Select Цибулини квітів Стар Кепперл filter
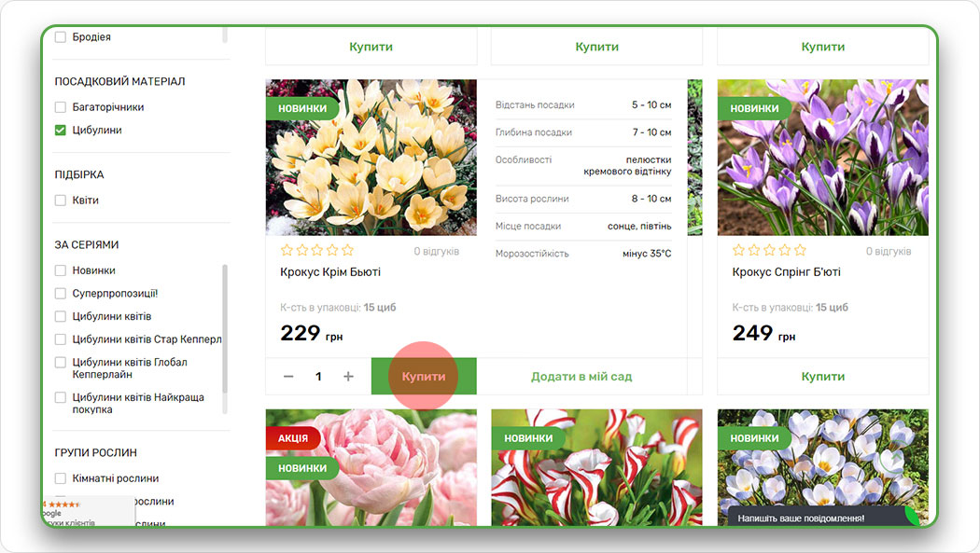Screen dimensions: 980x553 tap(61, 339)
